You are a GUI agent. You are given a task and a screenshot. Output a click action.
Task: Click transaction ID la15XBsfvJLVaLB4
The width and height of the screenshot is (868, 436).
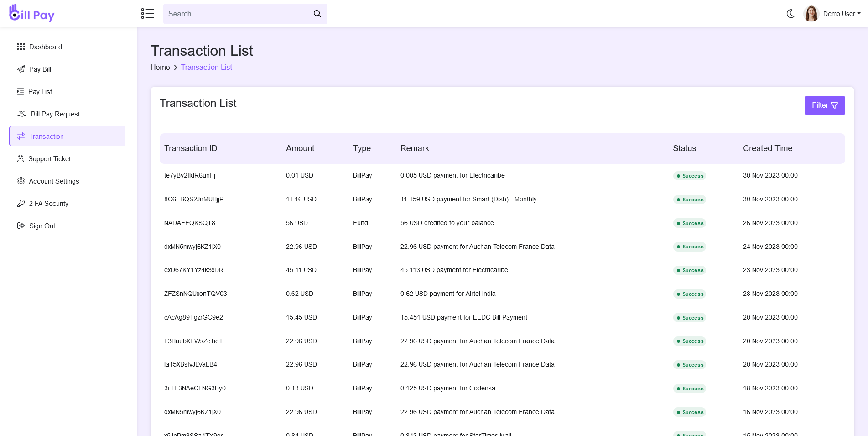pos(191,364)
